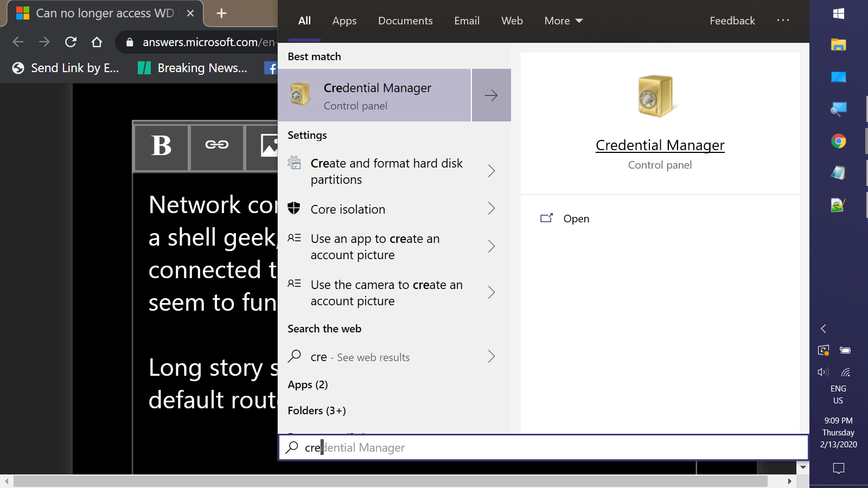
Task: Expand the cre web results chevron
Action: 492,356
